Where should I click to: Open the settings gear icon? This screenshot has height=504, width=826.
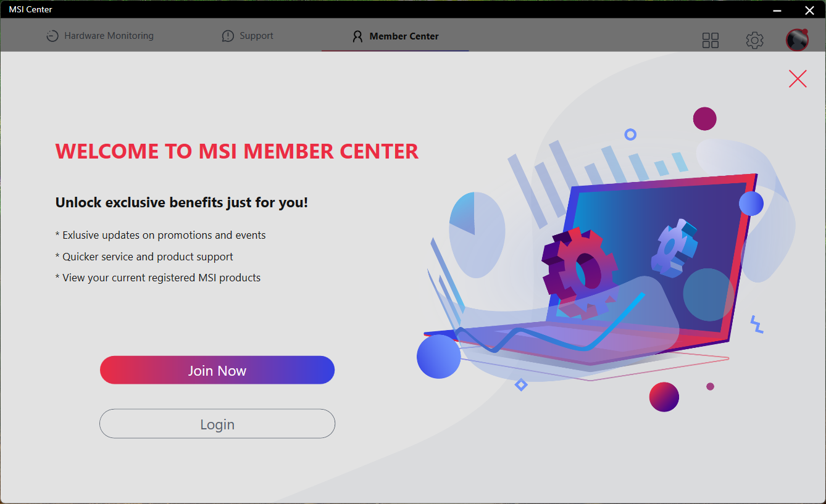click(x=754, y=40)
